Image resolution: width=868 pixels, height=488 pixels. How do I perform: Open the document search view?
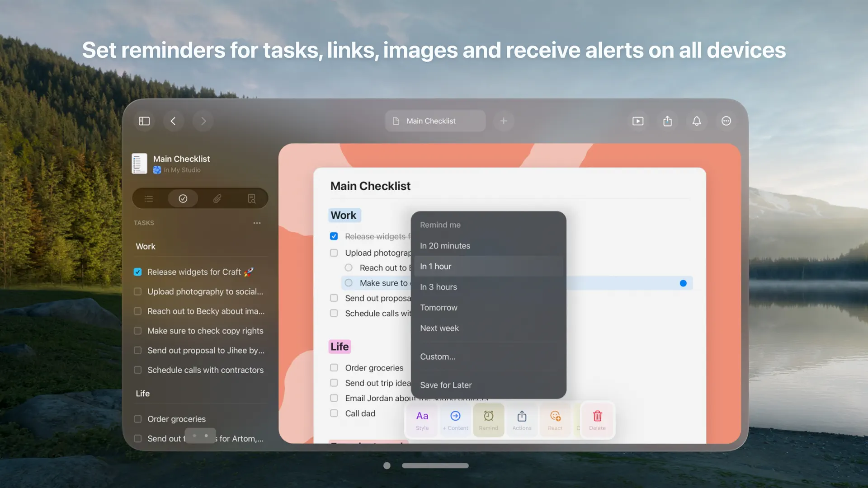pos(251,198)
